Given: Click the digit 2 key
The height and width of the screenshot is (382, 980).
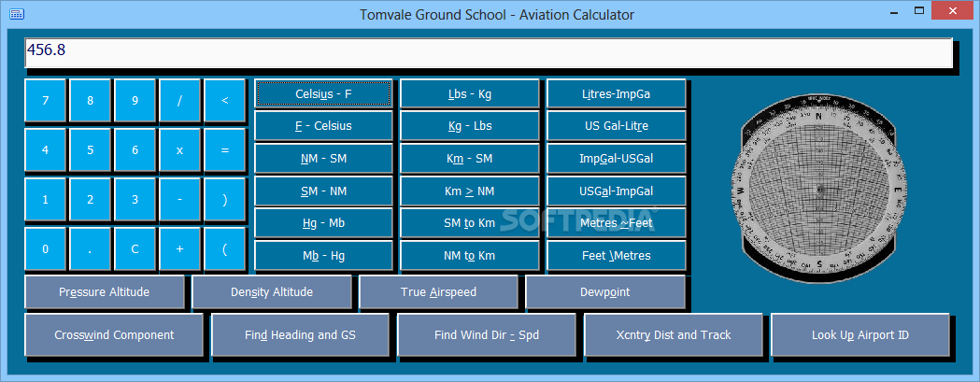Looking at the screenshot, I should [x=90, y=200].
